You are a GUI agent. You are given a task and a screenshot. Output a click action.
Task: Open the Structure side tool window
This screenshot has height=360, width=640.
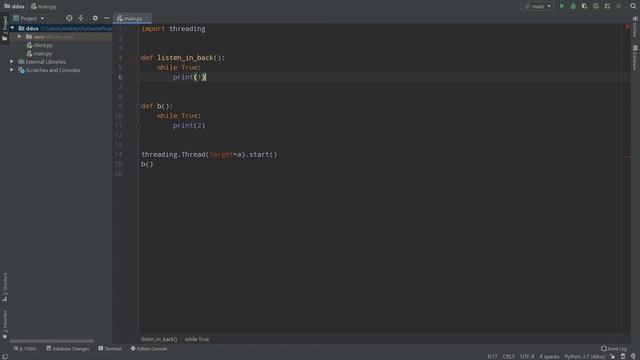coord(4,287)
